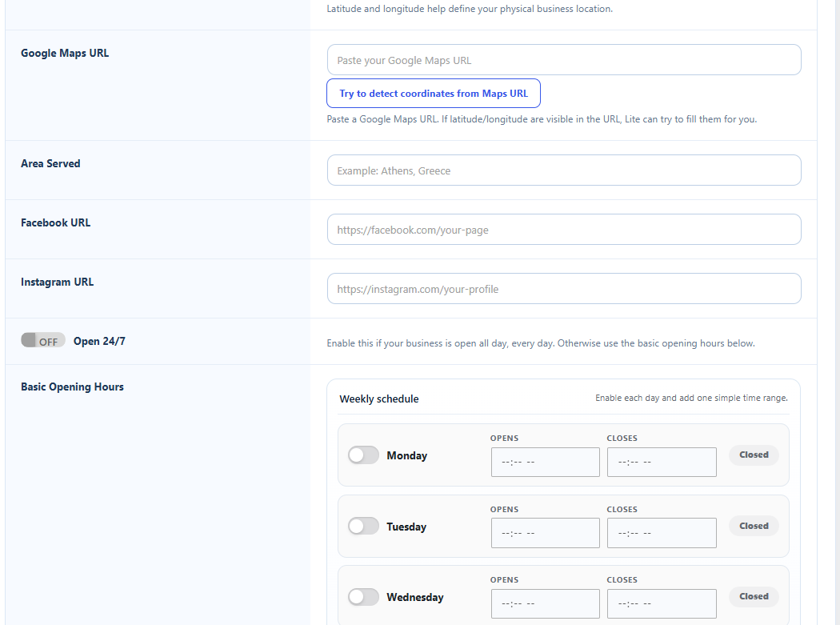Toggle the Open 24/7 switch
Image resolution: width=840 pixels, height=625 pixels.
(43, 340)
